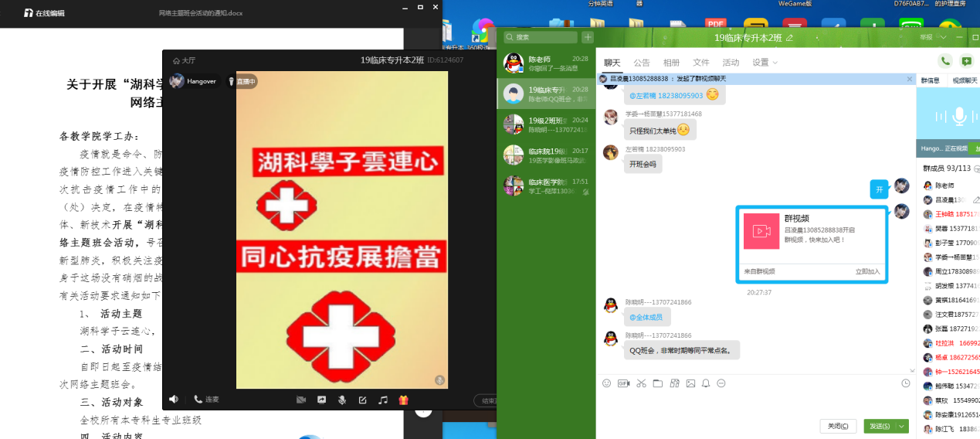The width and height of the screenshot is (980, 439).
Task: Click the 关闭(C) button
Action: (x=838, y=426)
